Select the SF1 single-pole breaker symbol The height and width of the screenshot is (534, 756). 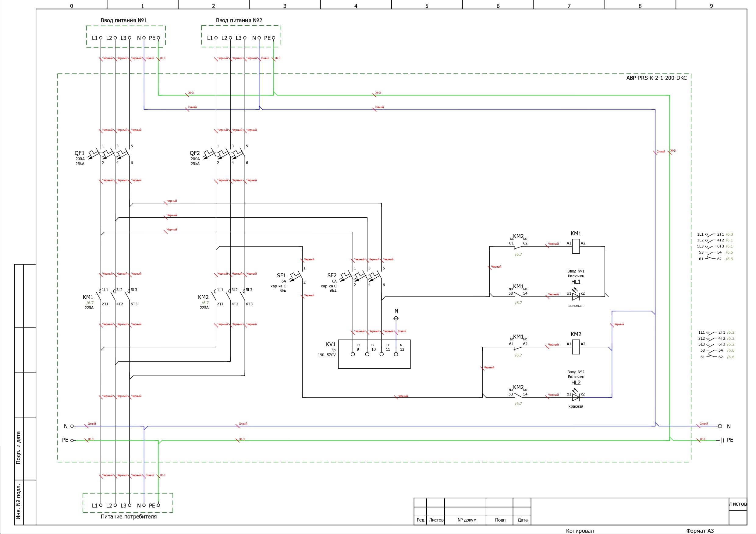coord(296,276)
